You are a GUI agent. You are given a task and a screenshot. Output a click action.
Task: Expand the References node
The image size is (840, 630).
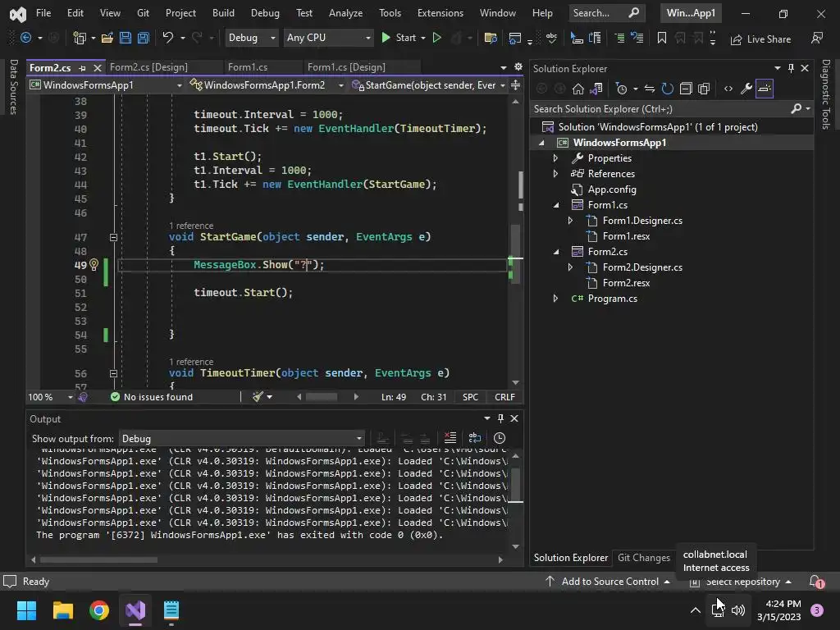click(x=555, y=174)
